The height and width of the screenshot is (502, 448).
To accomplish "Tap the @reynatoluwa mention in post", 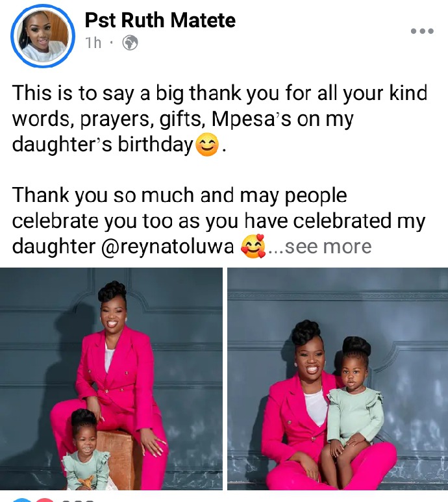I will tap(168, 247).
